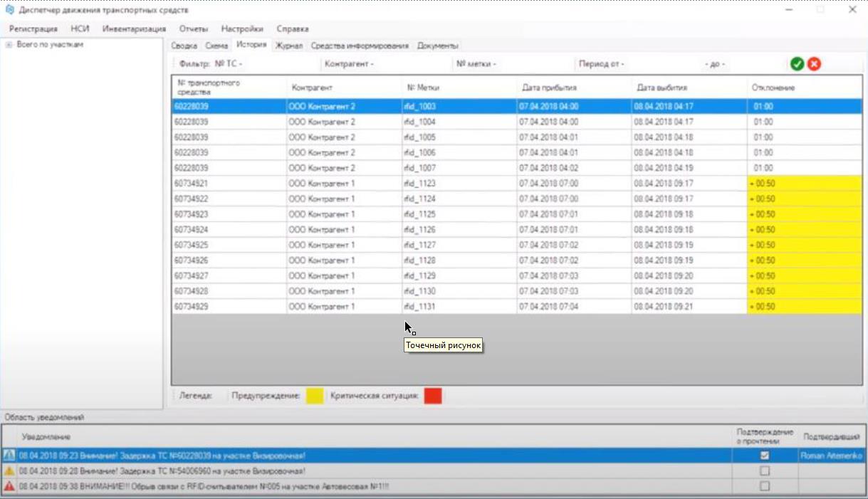This screenshot has height=499, width=868.
Task: Click the yellow 'Предупреждение' legend swatch
Action: coord(315,396)
